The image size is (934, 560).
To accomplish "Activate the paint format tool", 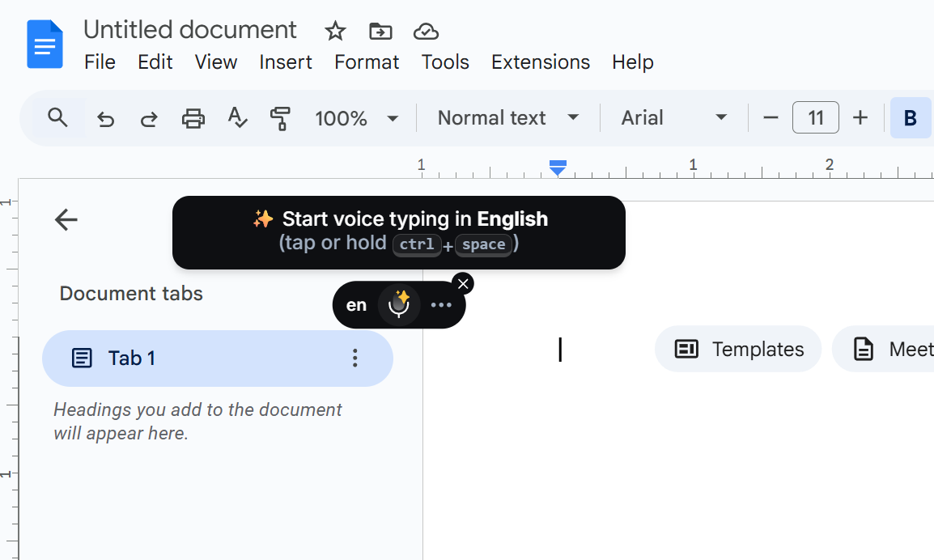I will [x=280, y=118].
